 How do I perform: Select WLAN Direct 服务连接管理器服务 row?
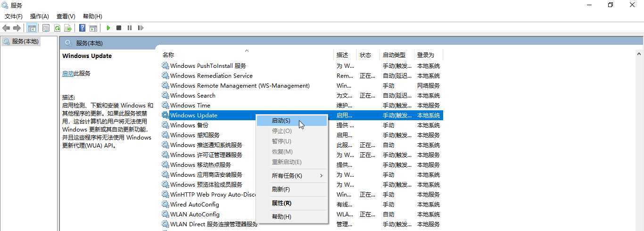[301, 224]
